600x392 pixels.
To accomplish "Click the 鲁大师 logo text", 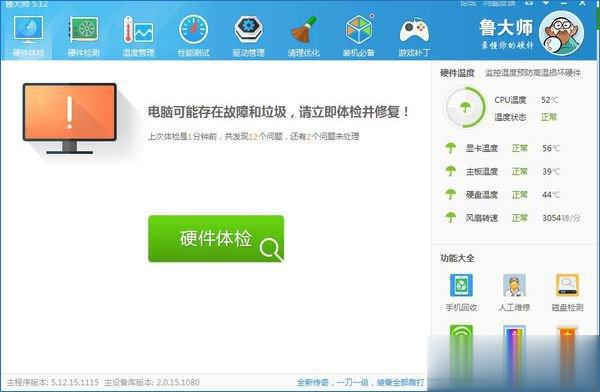I will [x=506, y=28].
